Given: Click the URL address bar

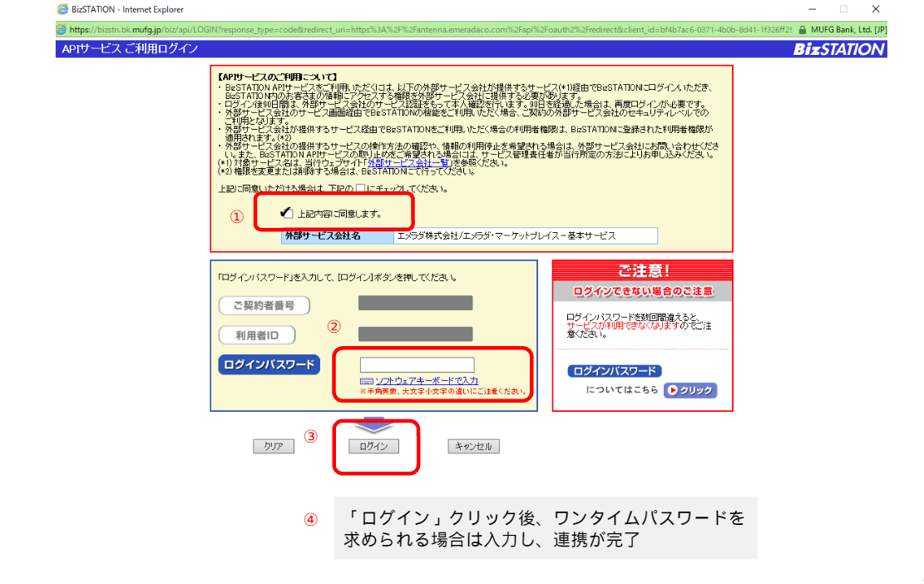Looking at the screenshot, I should [x=431, y=29].
